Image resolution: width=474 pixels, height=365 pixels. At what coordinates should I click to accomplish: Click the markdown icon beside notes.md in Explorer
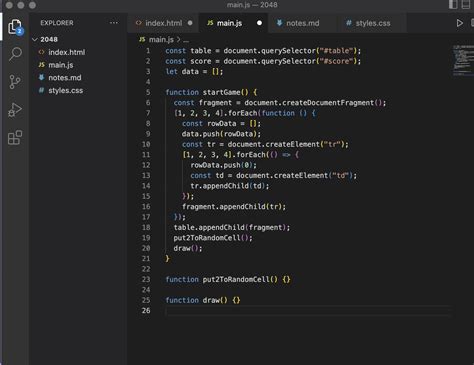click(41, 77)
